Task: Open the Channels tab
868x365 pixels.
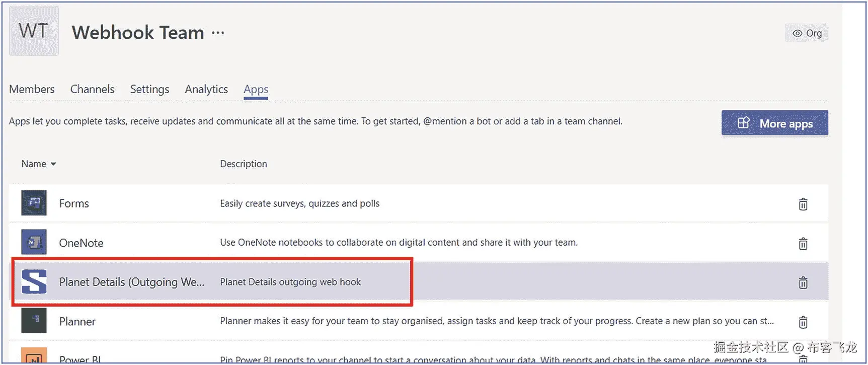Action: click(x=92, y=89)
